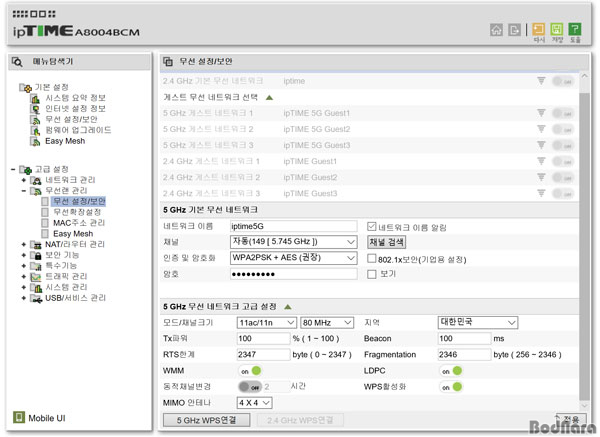This screenshot has height=437, width=600.
Task: Click the menu search magnifier icon
Action: pos(17,62)
